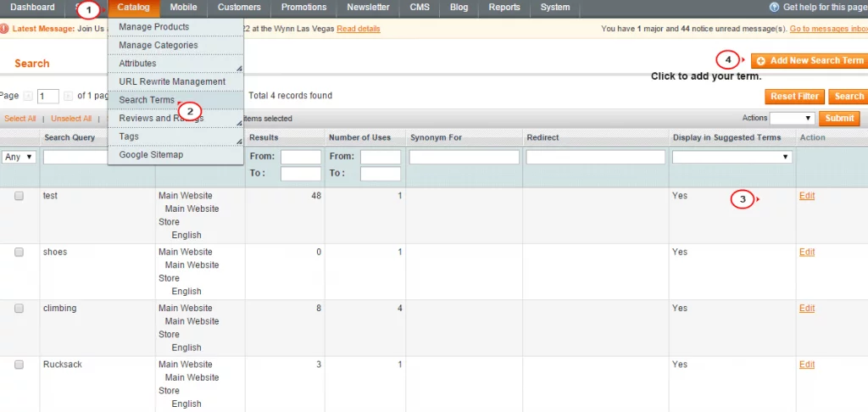
Task: Open the Customers menu
Action: coord(239,8)
